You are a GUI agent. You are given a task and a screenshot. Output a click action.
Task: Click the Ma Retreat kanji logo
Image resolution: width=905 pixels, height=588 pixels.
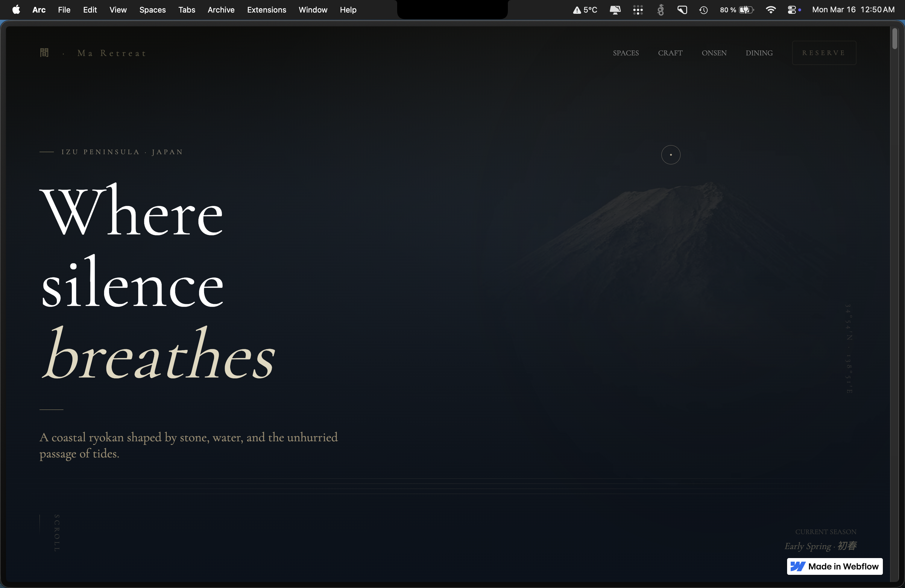pyautogui.click(x=45, y=52)
